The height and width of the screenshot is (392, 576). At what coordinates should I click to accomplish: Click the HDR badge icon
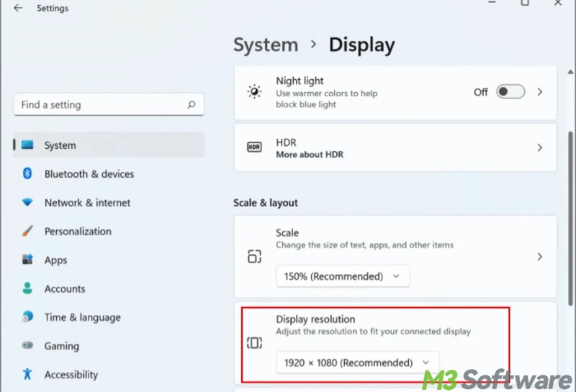254,147
